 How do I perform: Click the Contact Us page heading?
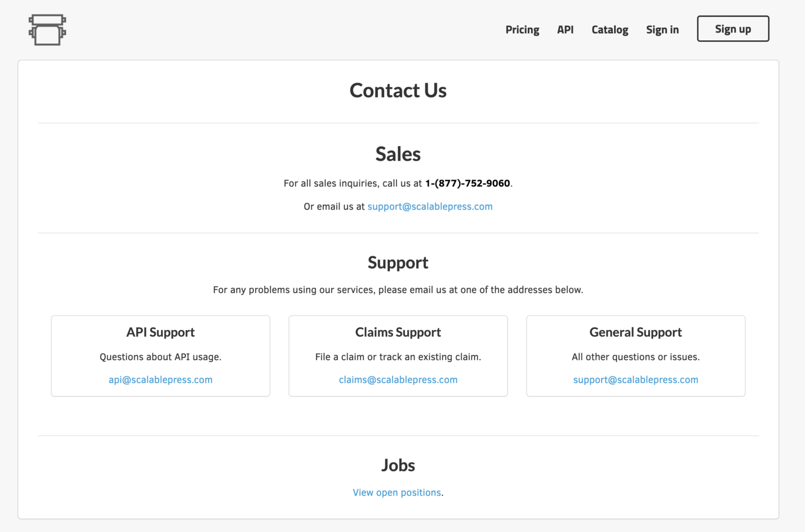tap(398, 91)
